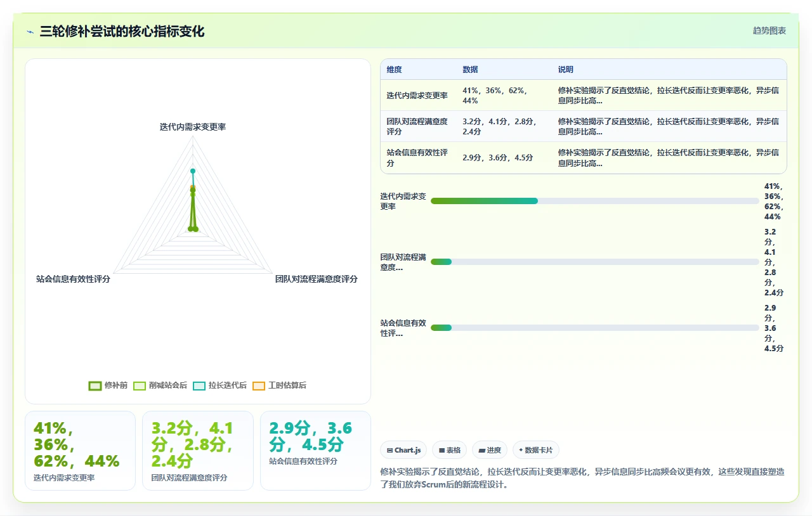Select the Chart.js tag
This screenshot has width=812, height=516.
[x=404, y=450]
